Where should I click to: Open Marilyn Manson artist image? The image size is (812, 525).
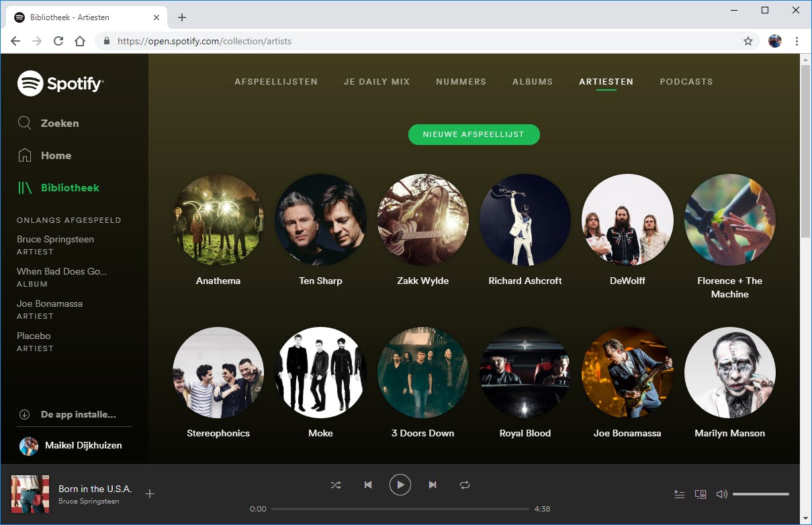click(x=730, y=373)
